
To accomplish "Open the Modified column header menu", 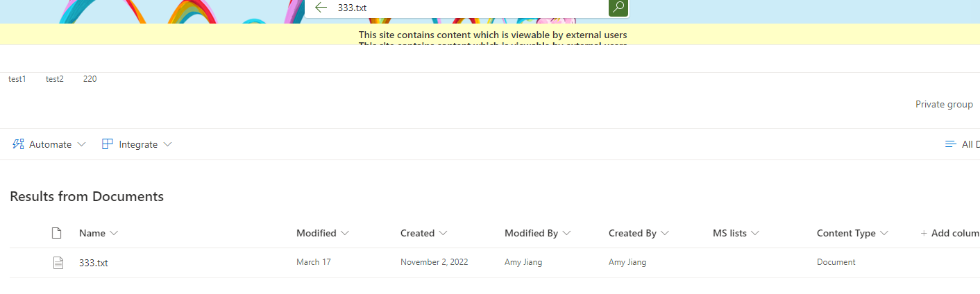I will point(323,233).
